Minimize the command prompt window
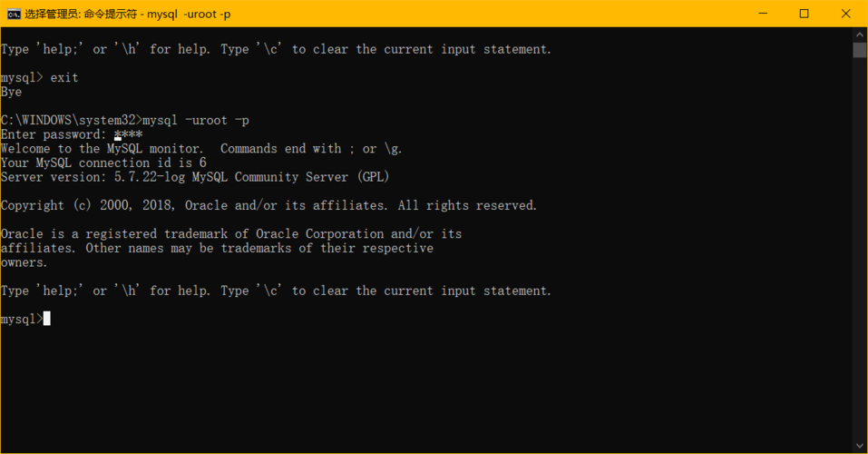Viewport: 868px width, 454px height. click(x=762, y=14)
